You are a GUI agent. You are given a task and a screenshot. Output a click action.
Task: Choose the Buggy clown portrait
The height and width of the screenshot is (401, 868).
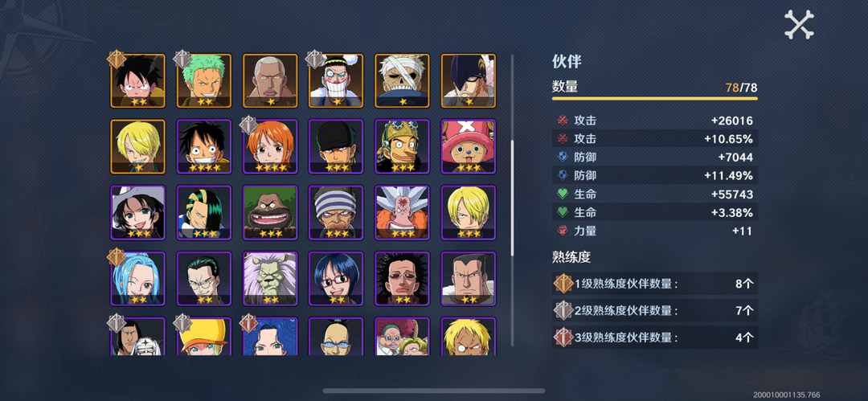coord(335,80)
